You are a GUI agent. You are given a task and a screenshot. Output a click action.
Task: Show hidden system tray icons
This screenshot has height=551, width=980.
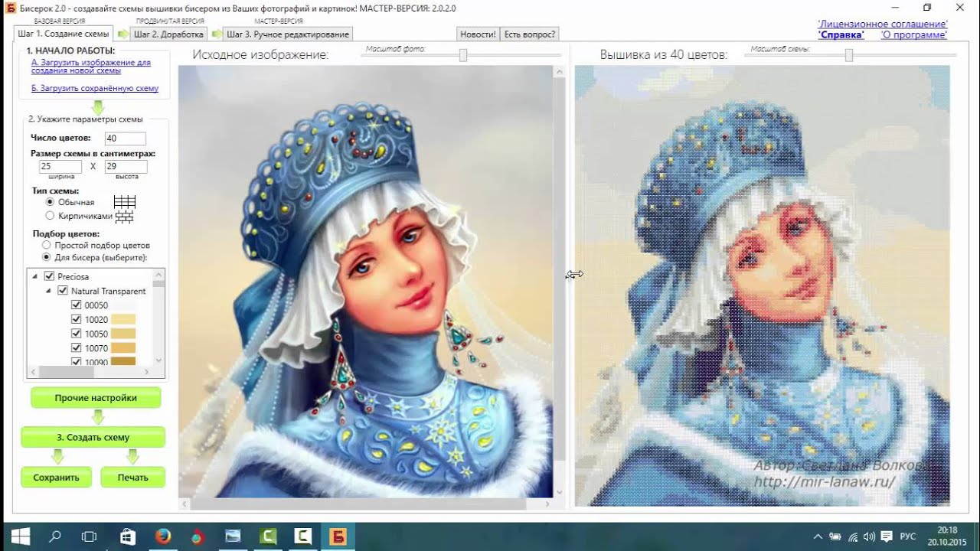coord(818,536)
